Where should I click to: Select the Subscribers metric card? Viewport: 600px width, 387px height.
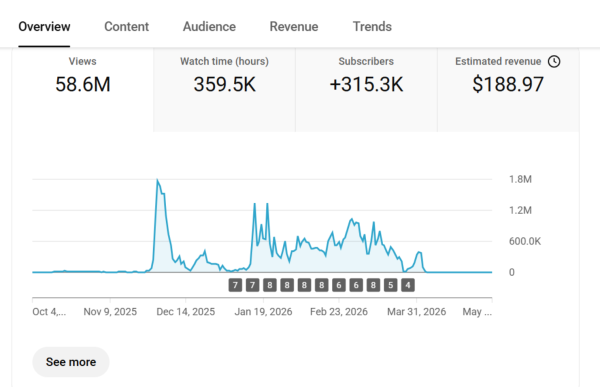coord(366,90)
